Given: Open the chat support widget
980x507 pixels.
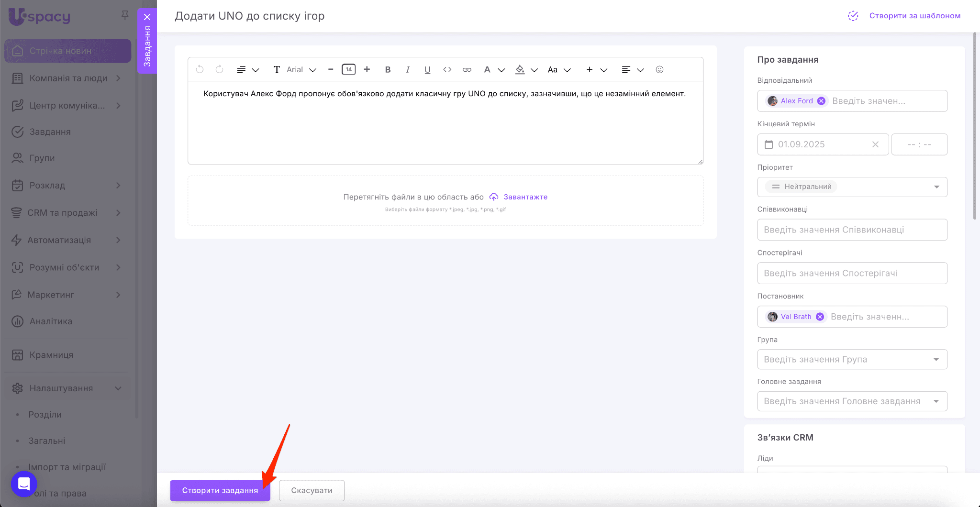Looking at the screenshot, I should (24, 484).
